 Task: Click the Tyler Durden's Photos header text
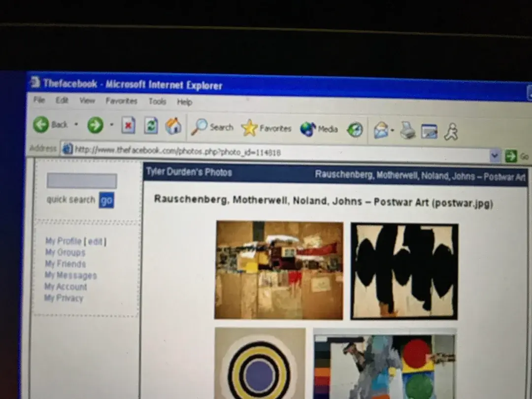(189, 172)
